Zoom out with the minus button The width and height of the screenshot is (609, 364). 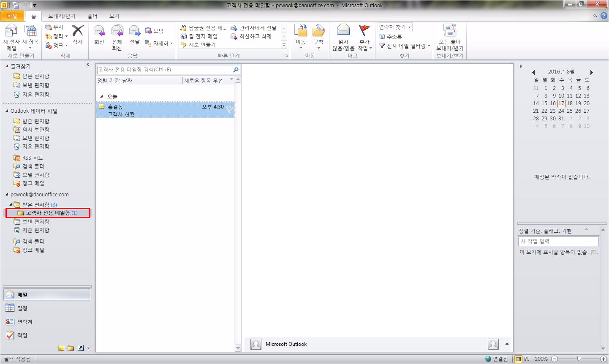click(x=555, y=359)
